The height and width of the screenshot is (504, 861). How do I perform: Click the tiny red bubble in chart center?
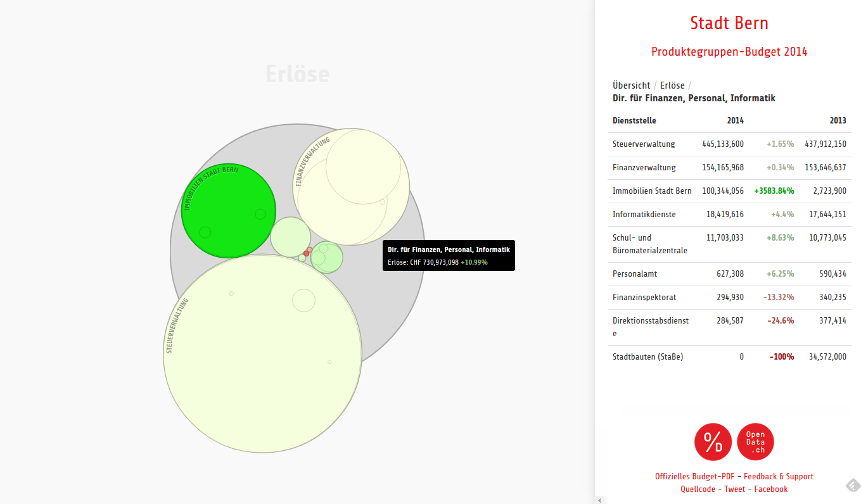pos(307,253)
